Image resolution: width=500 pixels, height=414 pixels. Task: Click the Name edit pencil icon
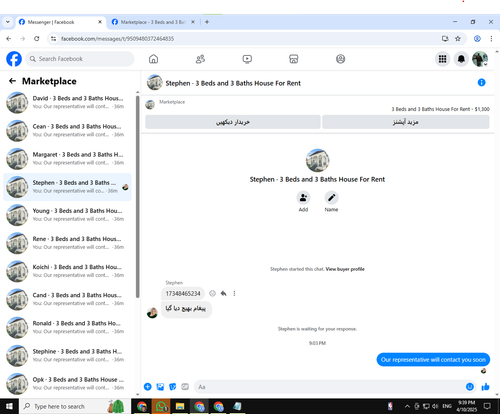click(x=331, y=198)
